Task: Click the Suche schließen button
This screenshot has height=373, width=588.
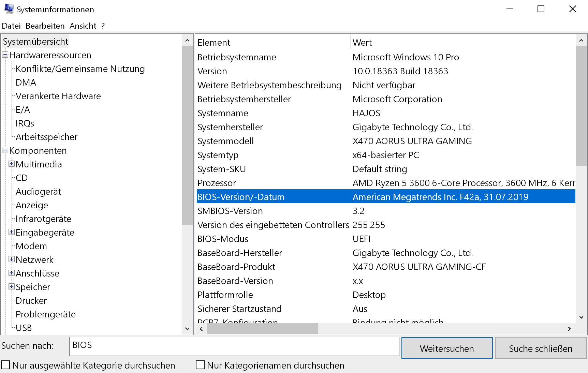Action: pos(541,348)
